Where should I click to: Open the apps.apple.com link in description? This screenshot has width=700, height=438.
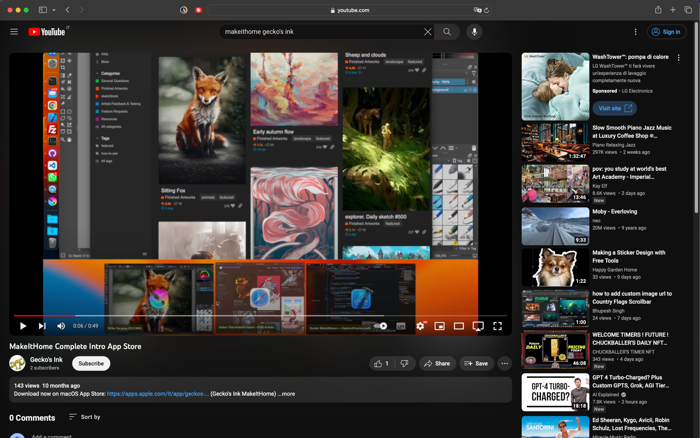click(158, 394)
